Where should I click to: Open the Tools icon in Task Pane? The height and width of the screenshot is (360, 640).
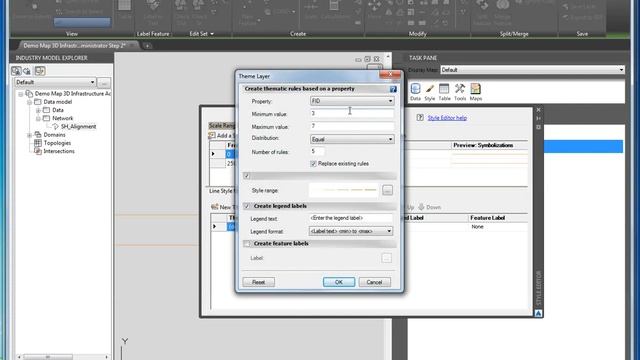click(x=460, y=92)
